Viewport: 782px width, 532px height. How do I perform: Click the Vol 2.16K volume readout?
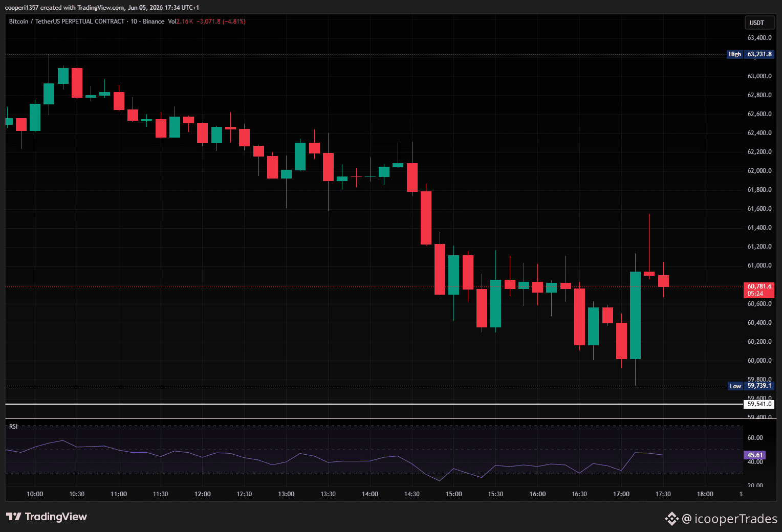(x=180, y=21)
